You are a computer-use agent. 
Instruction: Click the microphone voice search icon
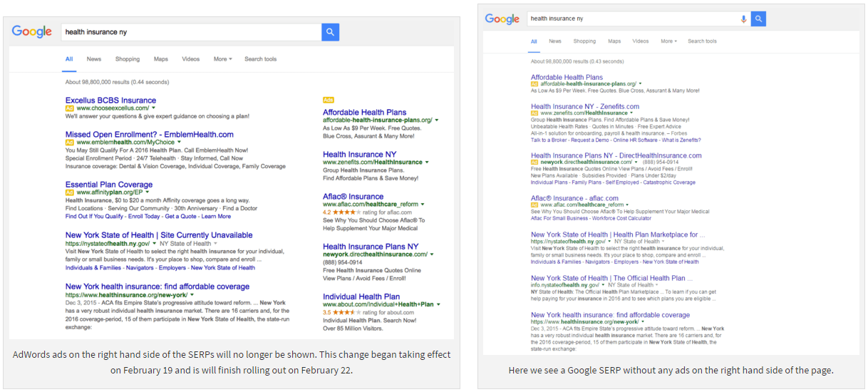coord(744,19)
